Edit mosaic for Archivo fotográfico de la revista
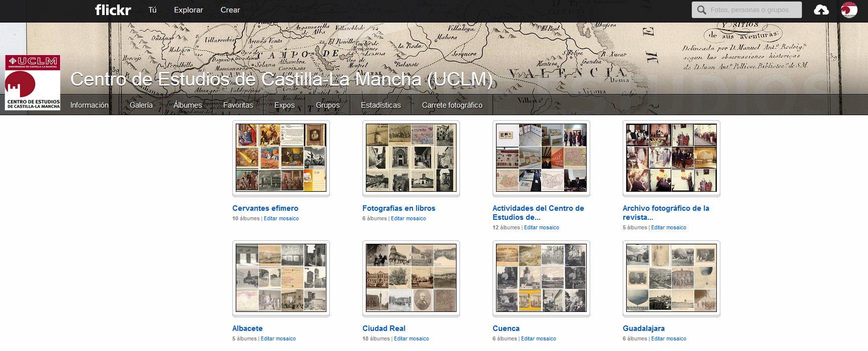 click(x=669, y=228)
